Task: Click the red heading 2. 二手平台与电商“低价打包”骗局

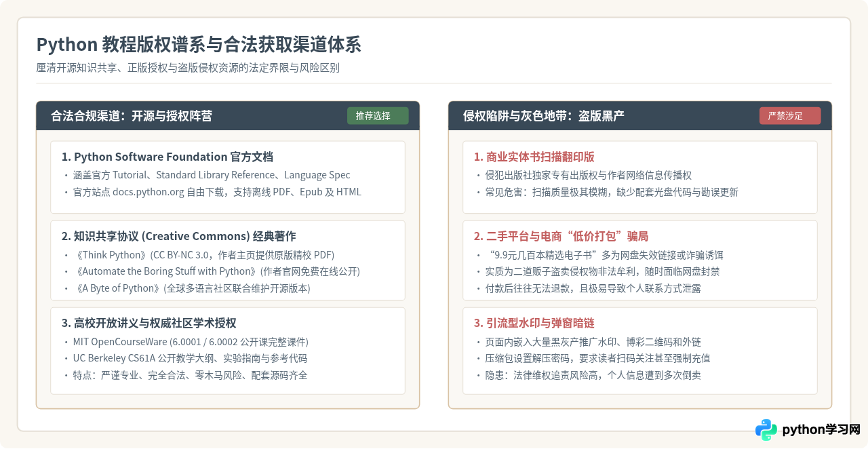Action: click(x=561, y=236)
